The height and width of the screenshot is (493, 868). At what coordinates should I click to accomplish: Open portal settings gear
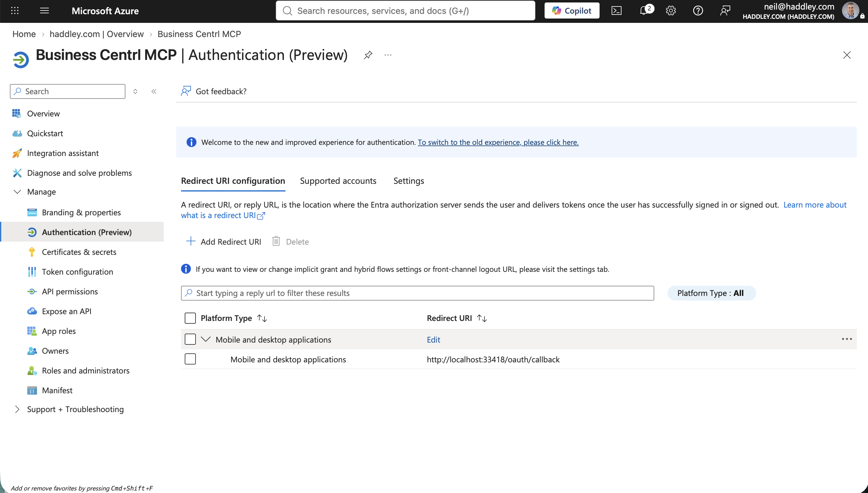coord(671,11)
